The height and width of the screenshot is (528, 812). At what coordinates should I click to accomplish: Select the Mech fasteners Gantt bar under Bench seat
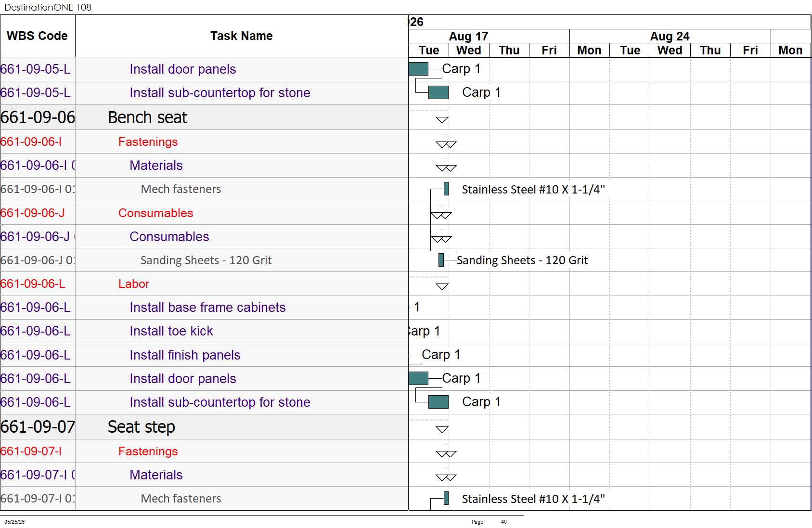click(446, 189)
